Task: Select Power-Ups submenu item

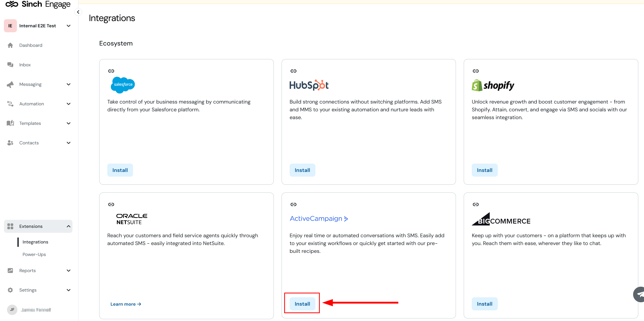Action: pyautogui.click(x=34, y=254)
